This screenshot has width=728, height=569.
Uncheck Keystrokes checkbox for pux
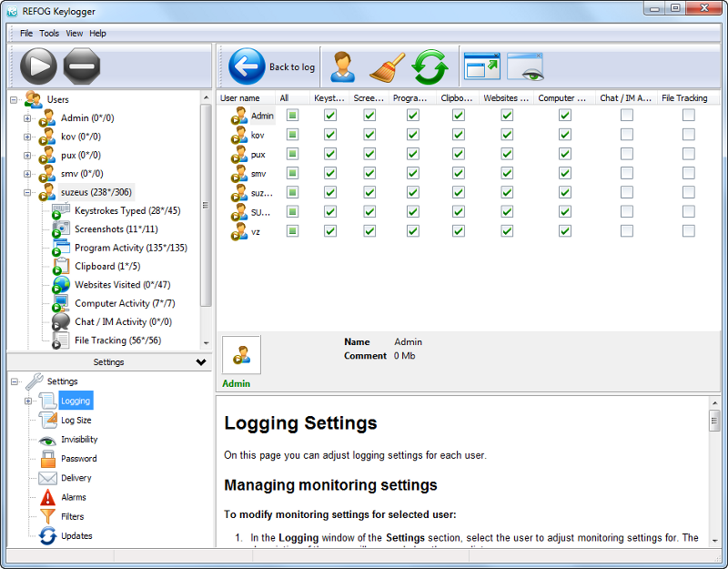point(330,154)
